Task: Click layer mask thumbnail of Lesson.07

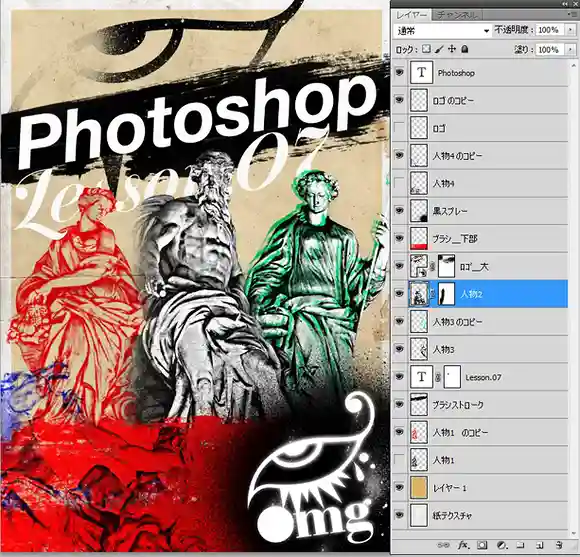Action: point(452,377)
